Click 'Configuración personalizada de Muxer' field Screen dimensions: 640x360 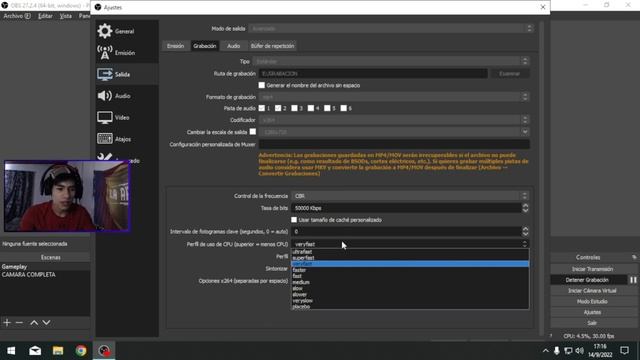coord(394,144)
